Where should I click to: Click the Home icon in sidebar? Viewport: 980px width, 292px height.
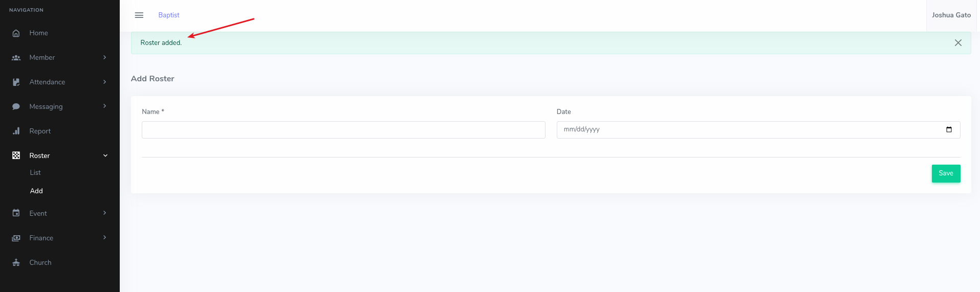point(16,33)
